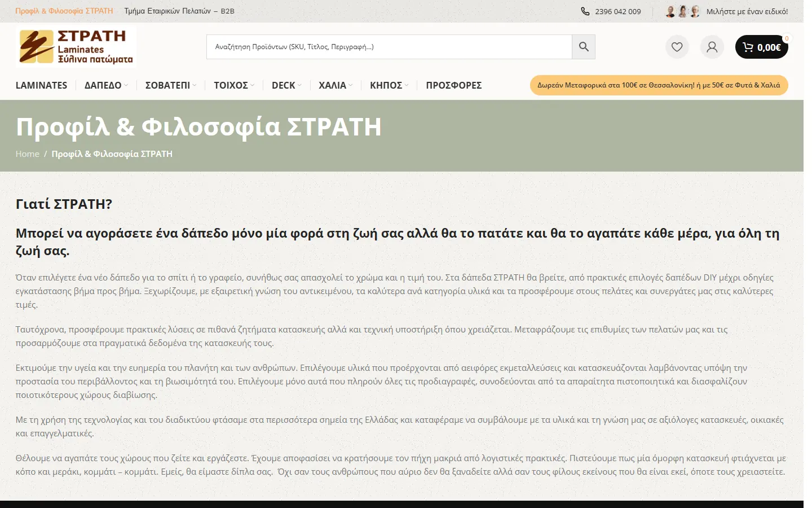Viewport: 812px width, 508px height.
Task: Click the large page title Προφίλ & Φιλοσοφία ΣΤΡΑΤΗ
Action: point(198,126)
